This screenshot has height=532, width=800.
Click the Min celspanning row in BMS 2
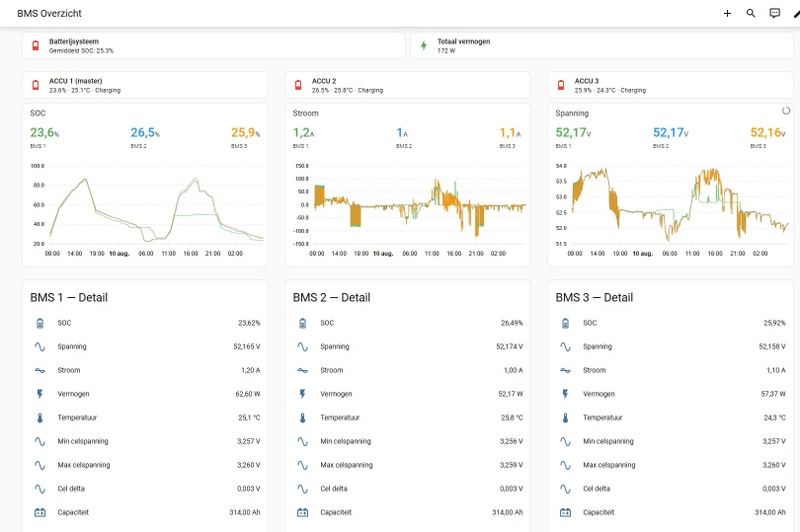(408, 441)
